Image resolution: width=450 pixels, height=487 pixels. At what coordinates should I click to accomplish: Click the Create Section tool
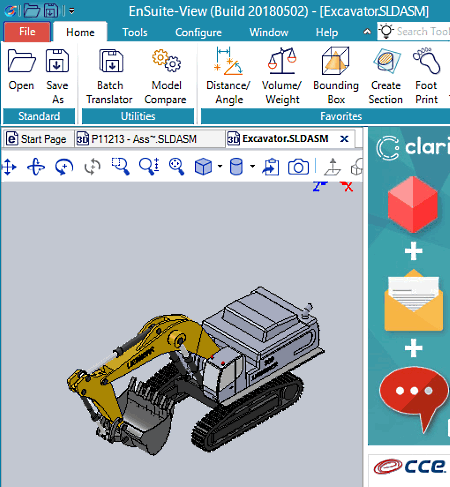click(386, 76)
